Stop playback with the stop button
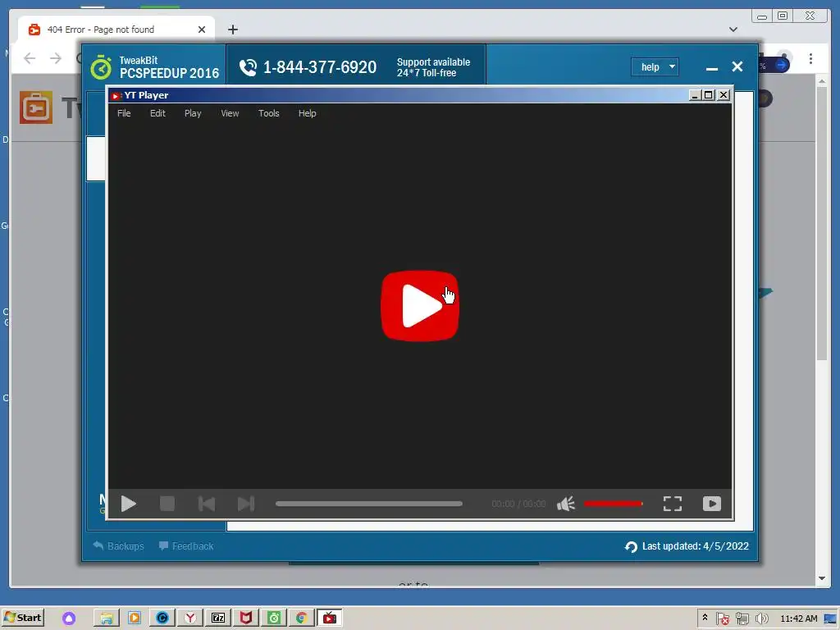840x630 pixels. pos(167,504)
